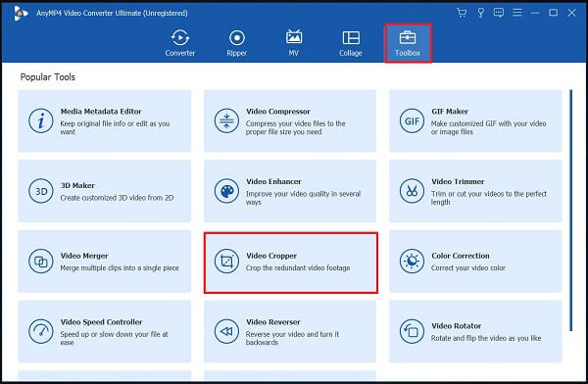The image size is (588, 384).
Task: Click the GIF Maker icon
Action: point(412,120)
